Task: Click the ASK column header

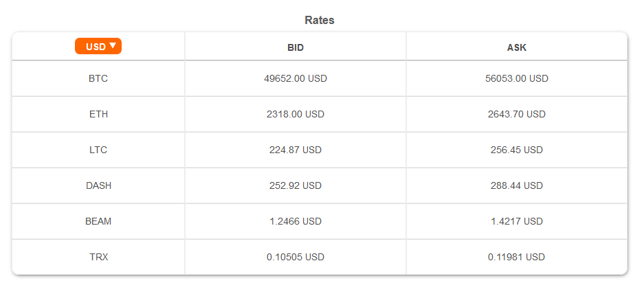Action: pos(517,47)
